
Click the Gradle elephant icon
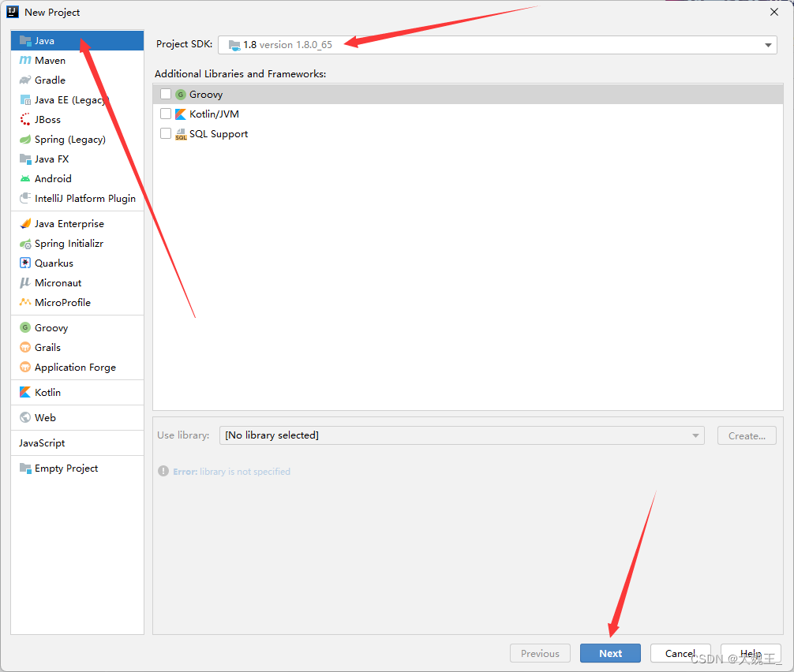[25, 80]
